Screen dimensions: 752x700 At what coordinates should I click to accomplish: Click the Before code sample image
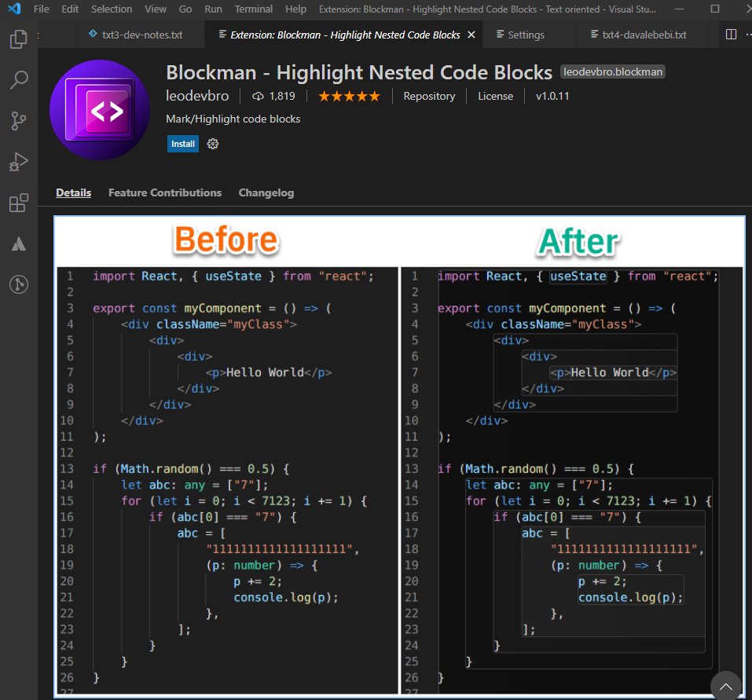tap(228, 480)
